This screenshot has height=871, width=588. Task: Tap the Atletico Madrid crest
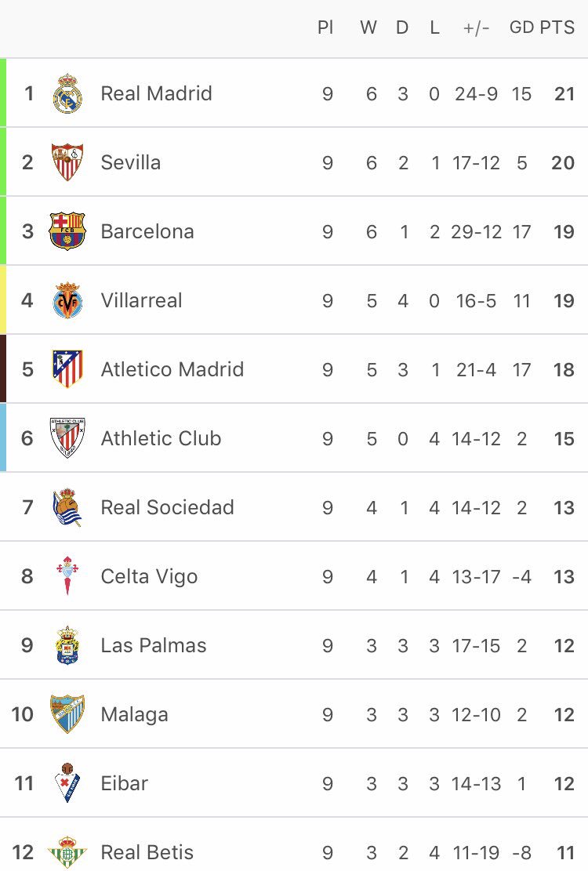click(67, 369)
